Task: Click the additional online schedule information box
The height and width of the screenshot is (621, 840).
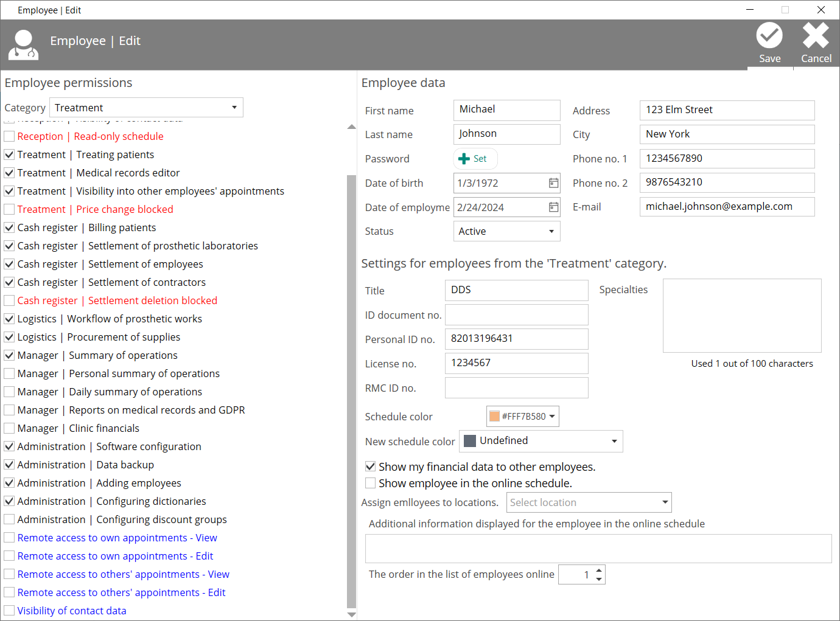Action: (598, 549)
